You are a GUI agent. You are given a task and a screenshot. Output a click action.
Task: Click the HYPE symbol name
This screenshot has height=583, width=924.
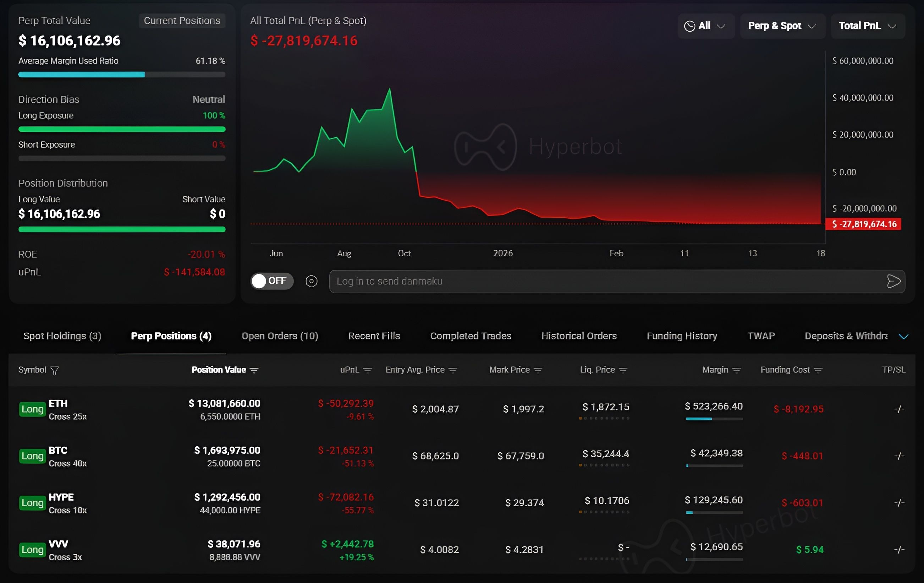coord(61,497)
